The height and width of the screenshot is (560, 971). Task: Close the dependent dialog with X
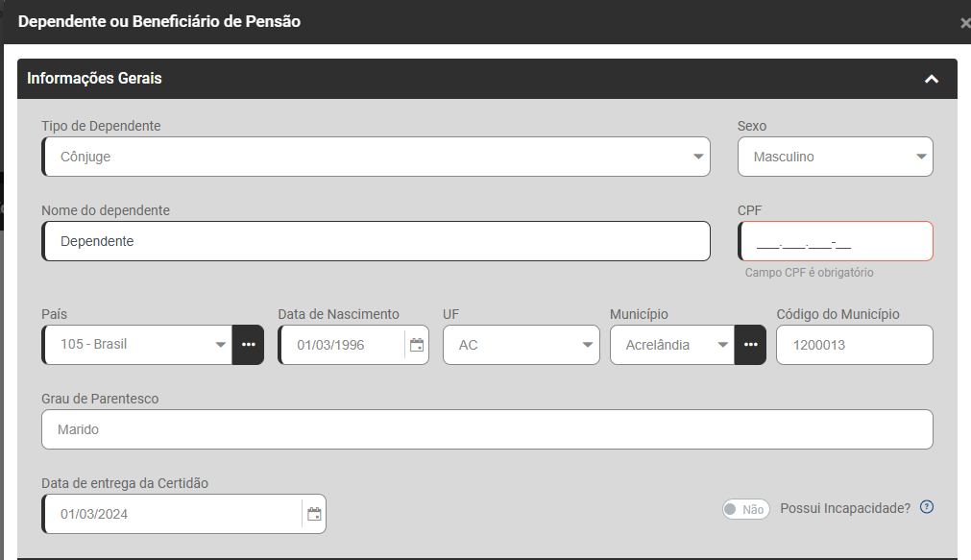[x=964, y=23]
